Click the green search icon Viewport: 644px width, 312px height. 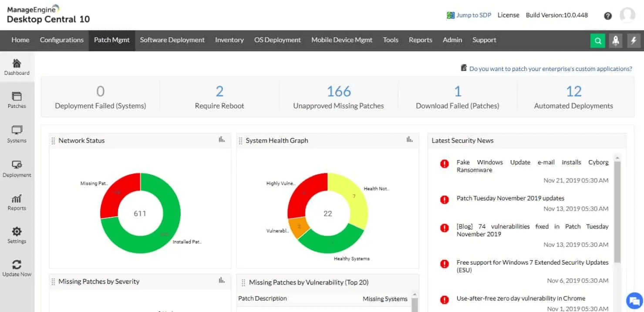click(598, 40)
